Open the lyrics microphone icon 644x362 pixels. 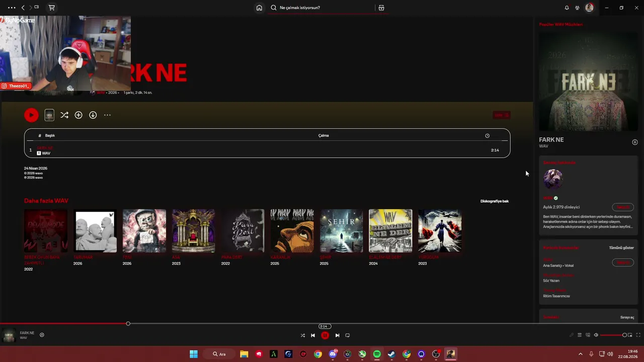click(x=571, y=335)
